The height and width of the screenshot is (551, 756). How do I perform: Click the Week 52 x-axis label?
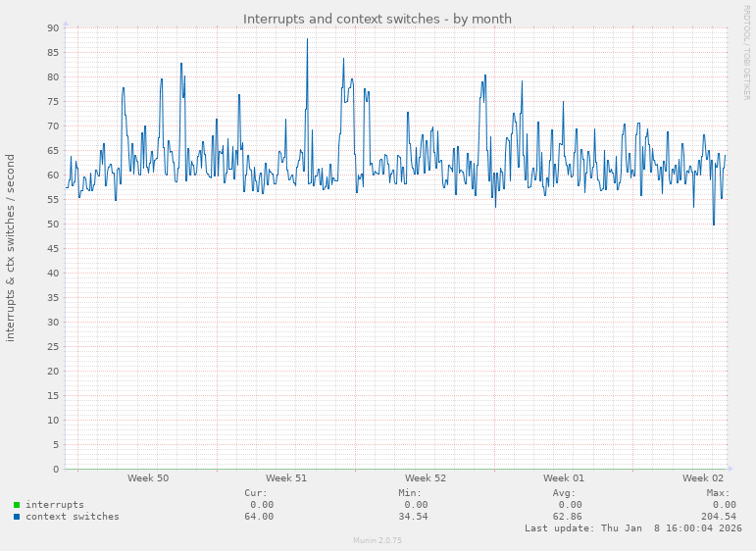[x=425, y=478]
